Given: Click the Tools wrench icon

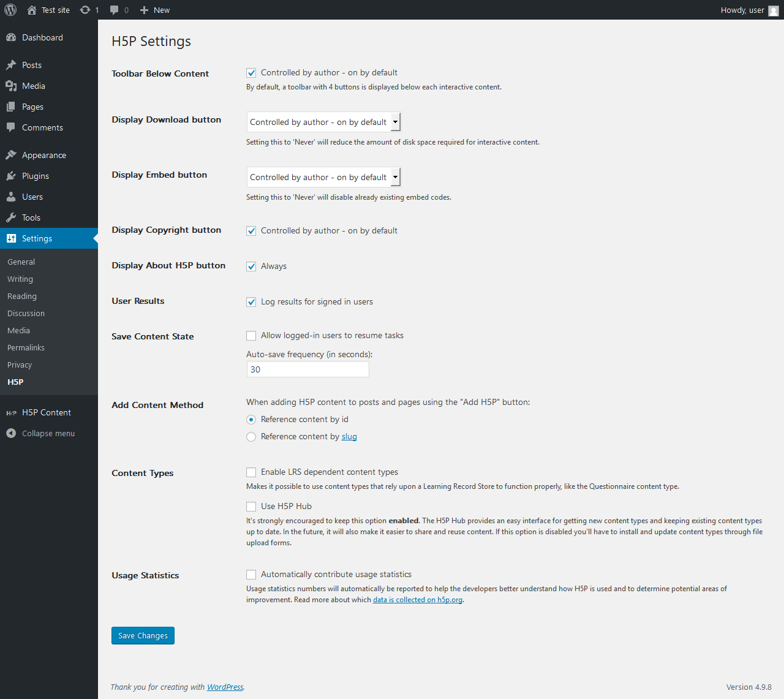Looking at the screenshot, I should pyautogui.click(x=11, y=217).
